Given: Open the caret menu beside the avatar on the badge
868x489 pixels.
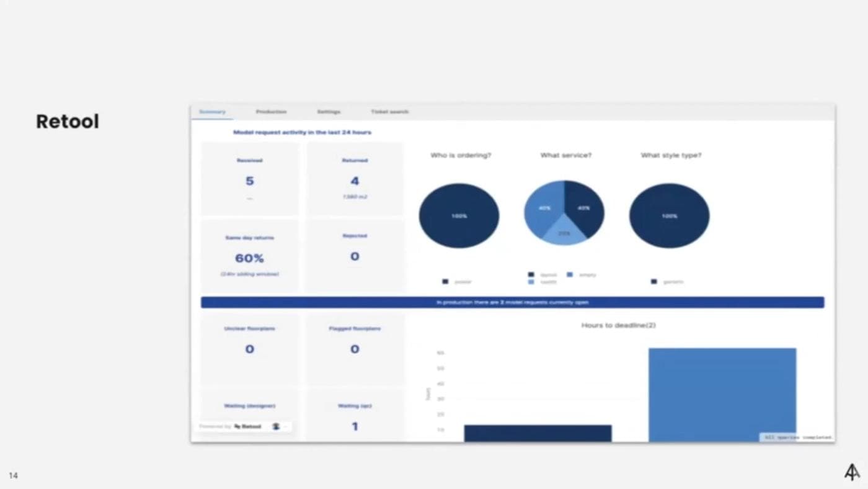Looking at the screenshot, I should click(287, 427).
